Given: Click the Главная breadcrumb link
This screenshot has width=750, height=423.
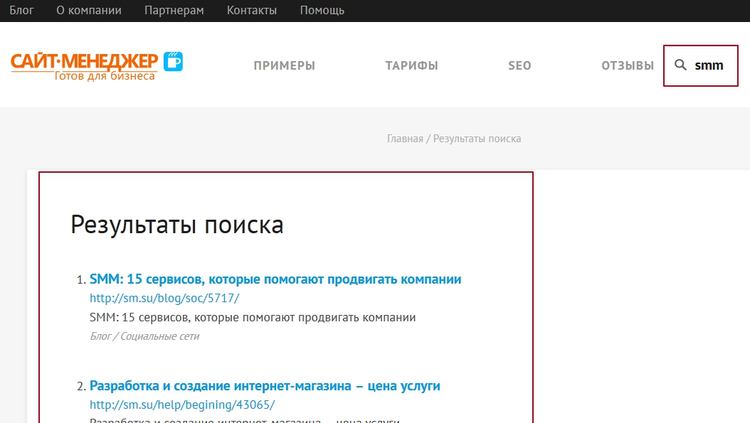Looking at the screenshot, I should coord(405,138).
